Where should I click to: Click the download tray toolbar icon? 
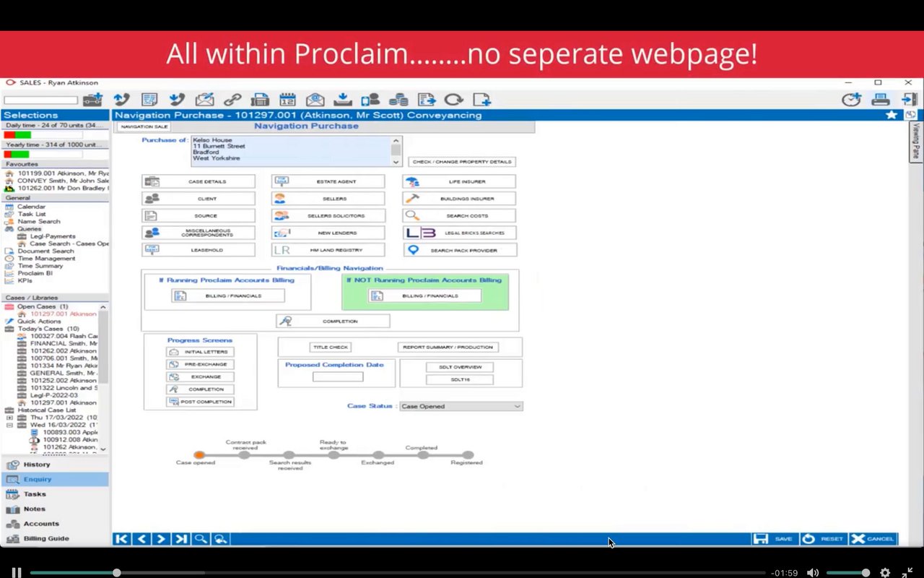coord(343,100)
